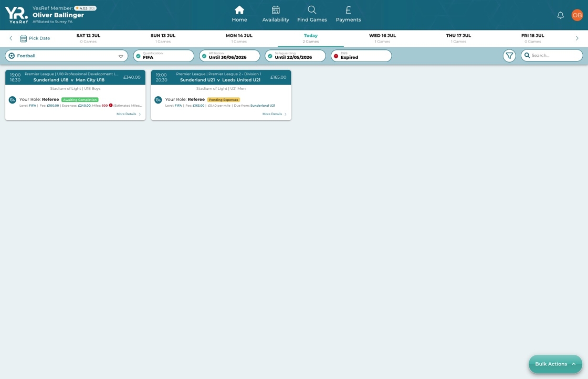The width and height of the screenshot is (588, 379).
Task: Click the Safeguarding green check icon
Action: pos(270,56)
